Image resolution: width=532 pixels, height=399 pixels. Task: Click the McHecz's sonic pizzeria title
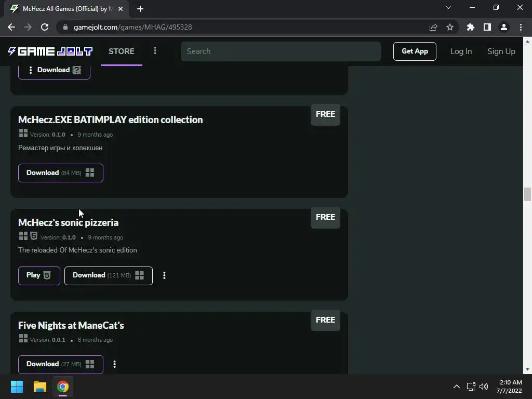point(68,222)
